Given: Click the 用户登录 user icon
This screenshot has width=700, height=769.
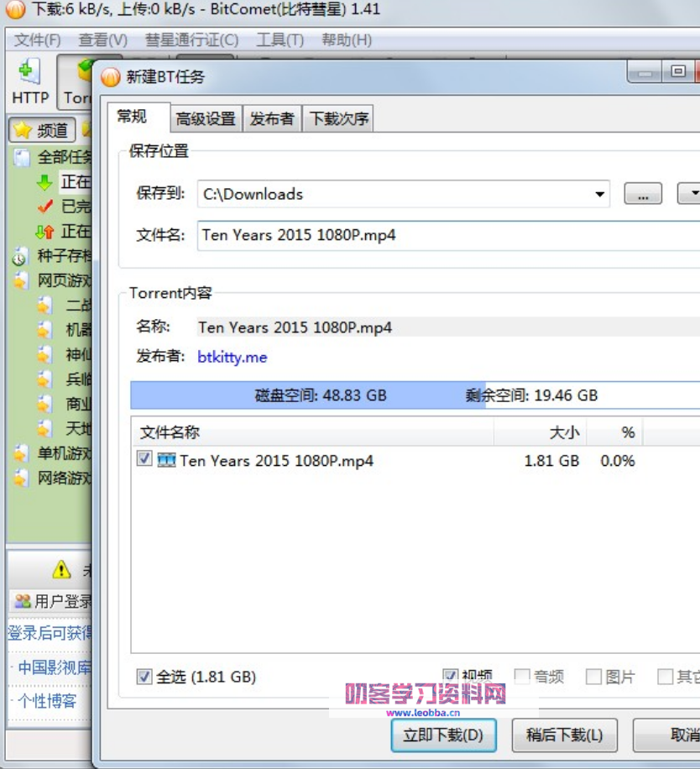Looking at the screenshot, I should click(x=23, y=601).
